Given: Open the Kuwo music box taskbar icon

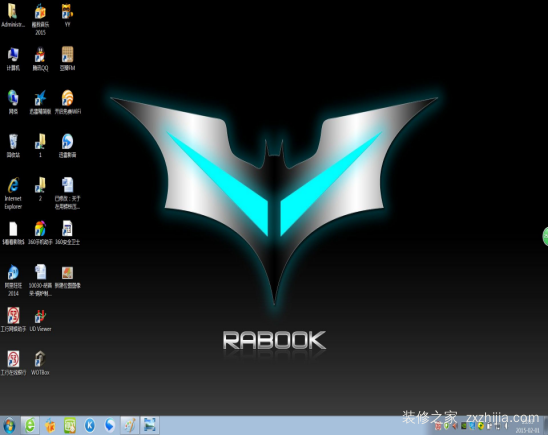Looking at the screenshot, I should (x=50, y=426).
